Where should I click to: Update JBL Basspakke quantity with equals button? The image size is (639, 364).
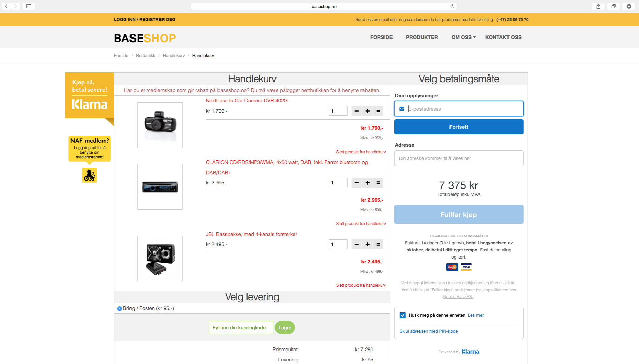[x=378, y=244]
